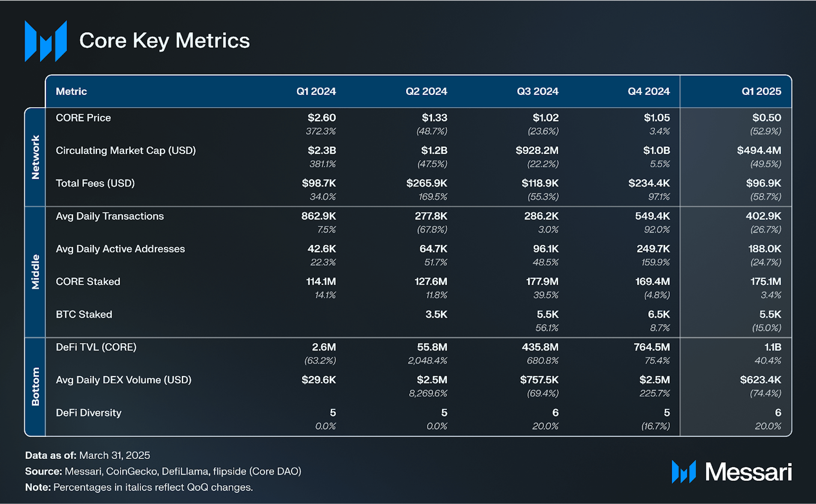This screenshot has width=816, height=504.
Task: Click the '764.5M' DeFi TVL value
Action: tap(652, 347)
